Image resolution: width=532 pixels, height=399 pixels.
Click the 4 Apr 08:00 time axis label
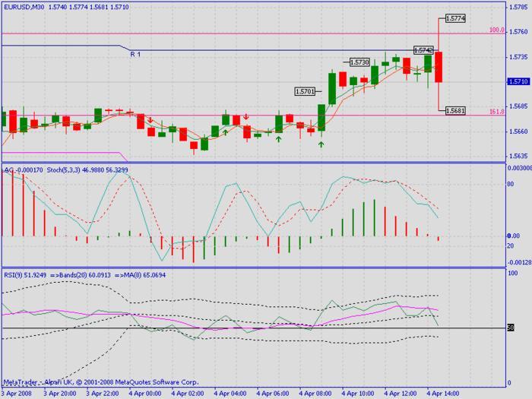tap(315, 393)
